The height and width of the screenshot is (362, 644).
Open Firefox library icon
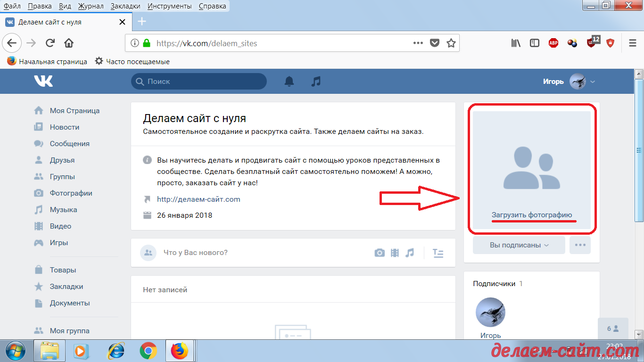516,43
